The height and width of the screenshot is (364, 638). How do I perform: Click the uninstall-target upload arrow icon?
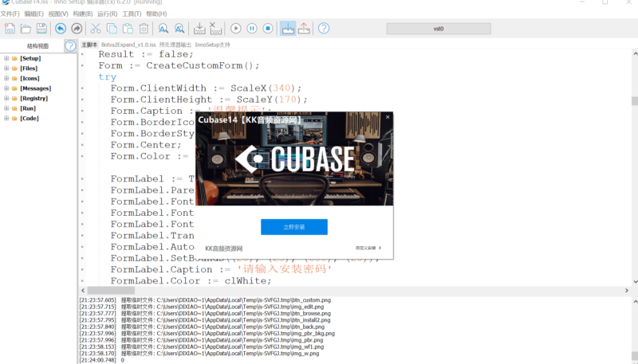point(304,29)
